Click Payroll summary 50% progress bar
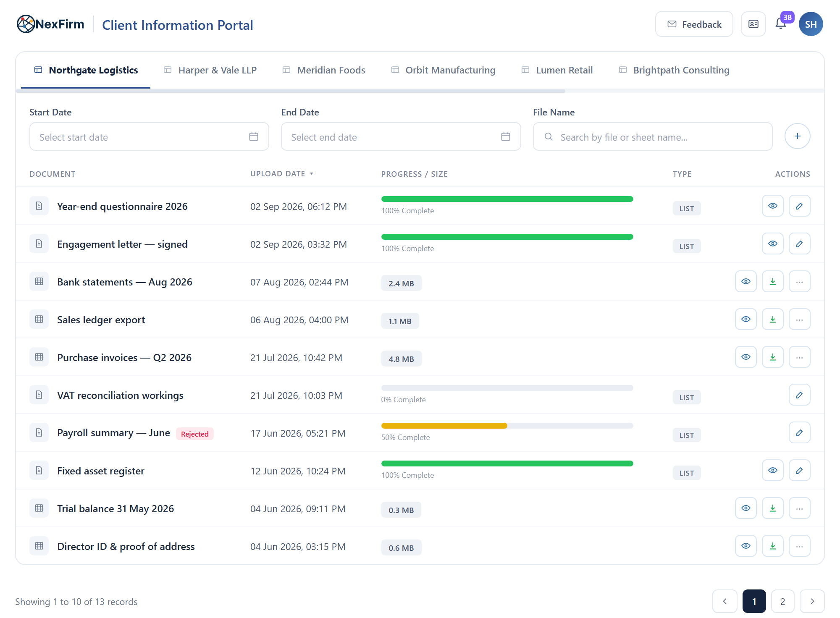Image resolution: width=840 pixels, height=618 pixels. tap(507, 426)
